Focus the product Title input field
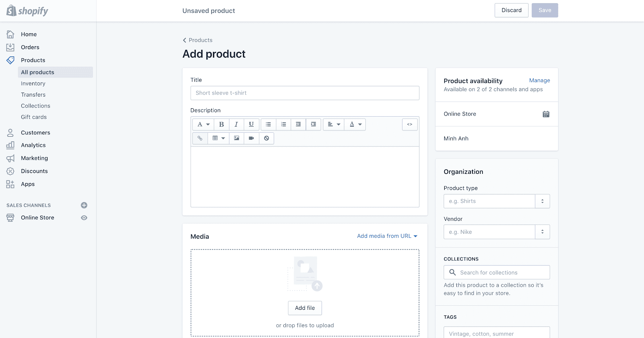Screen dimensions: 644x338 305,93
